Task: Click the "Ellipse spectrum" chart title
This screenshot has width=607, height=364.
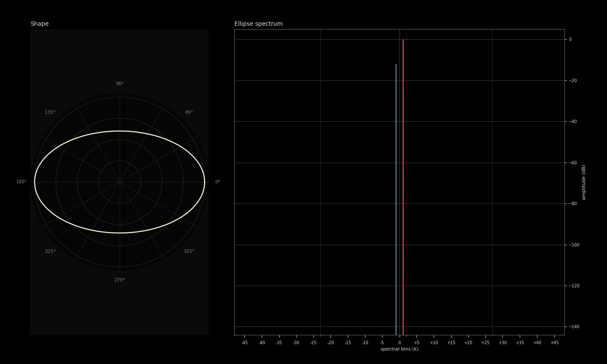Action: [258, 24]
